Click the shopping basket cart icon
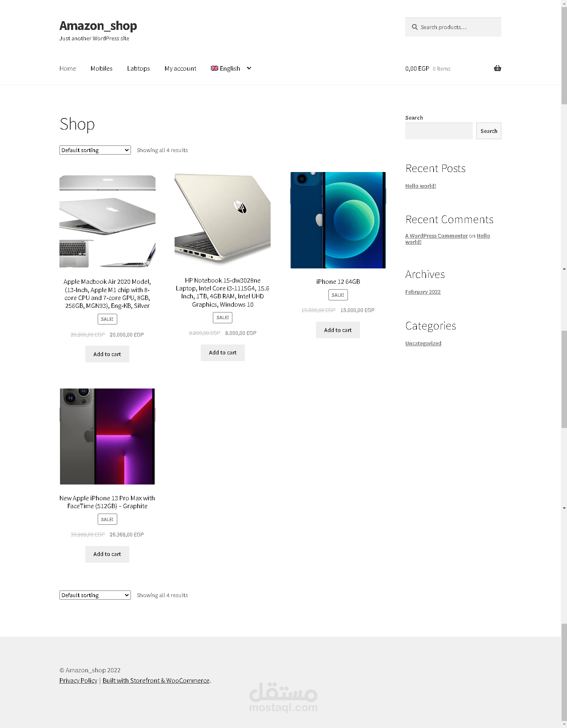Screen dimensions: 567x728 [497, 69]
